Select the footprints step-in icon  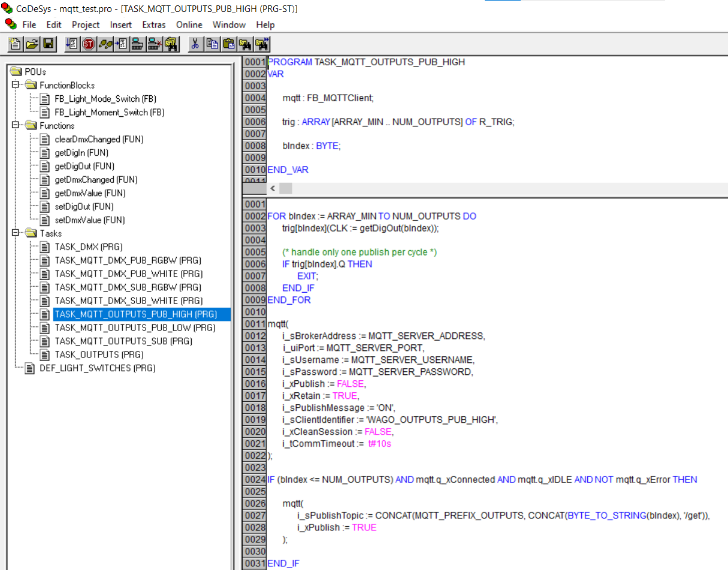click(x=104, y=44)
